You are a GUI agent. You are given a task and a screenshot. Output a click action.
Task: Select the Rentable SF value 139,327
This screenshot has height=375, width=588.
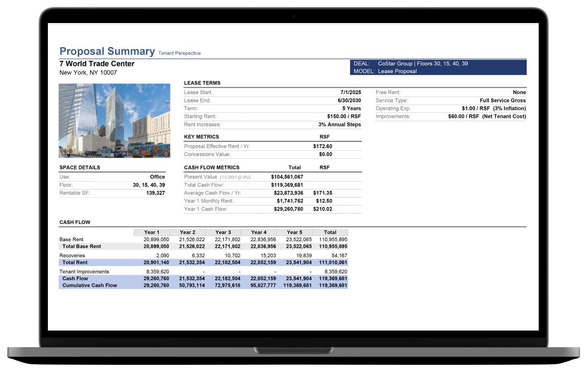pos(155,193)
